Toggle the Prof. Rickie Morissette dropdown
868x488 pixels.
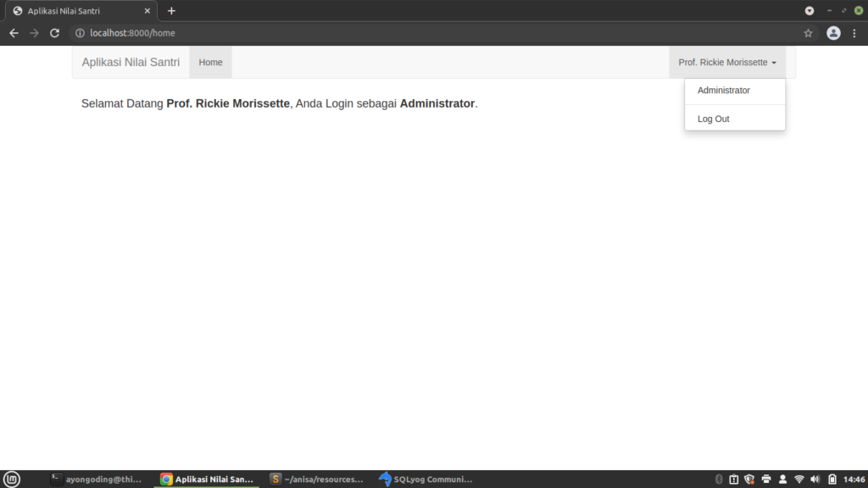coord(726,62)
